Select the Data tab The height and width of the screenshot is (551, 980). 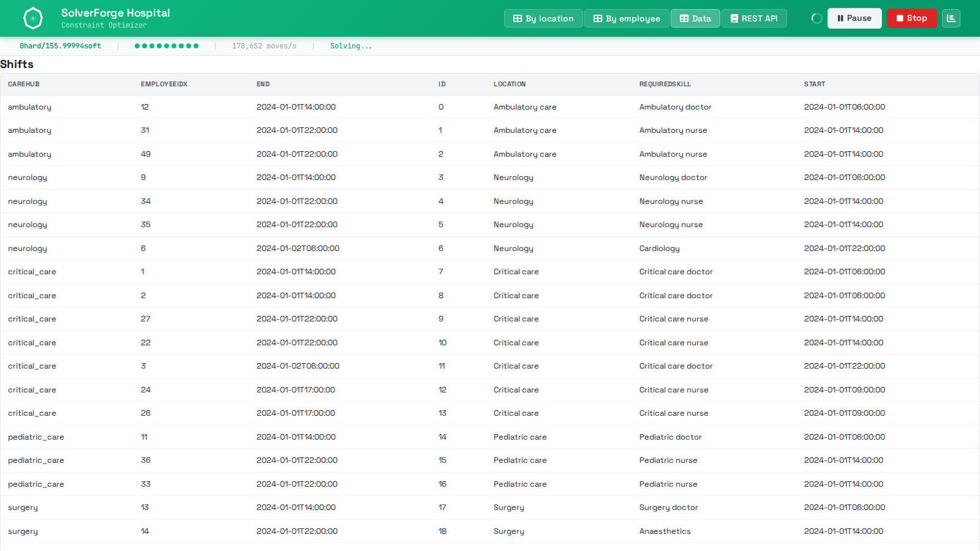[695, 18]
